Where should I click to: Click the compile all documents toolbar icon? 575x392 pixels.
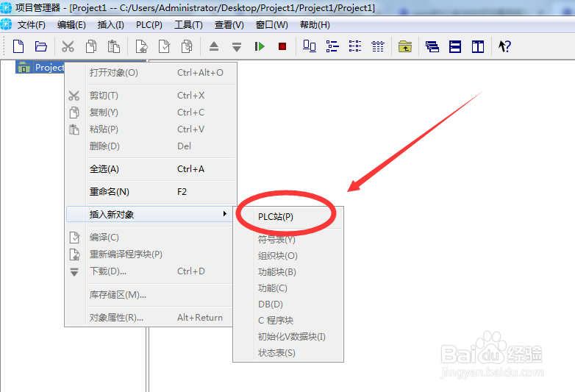point(187,46)
